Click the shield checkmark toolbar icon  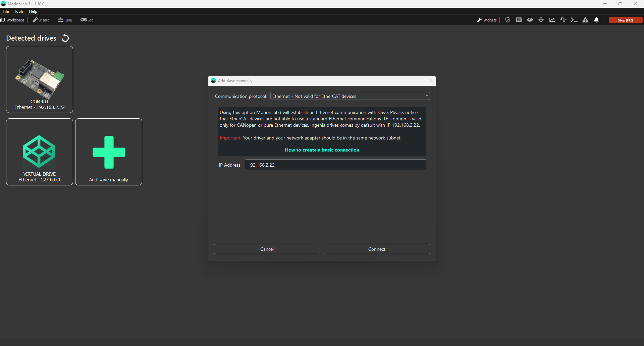pyautogui.click(x=508, y=20)
